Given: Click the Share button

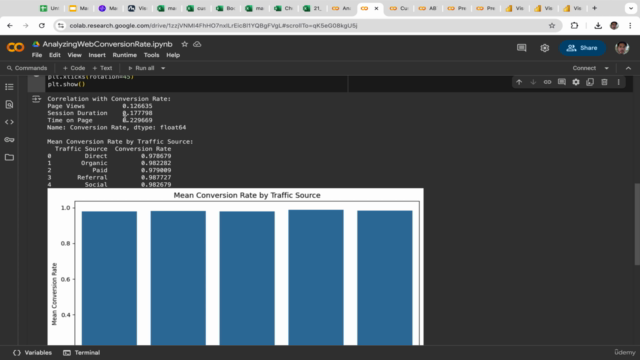Looking at the screenshot, I should click(x=582, y=48).
